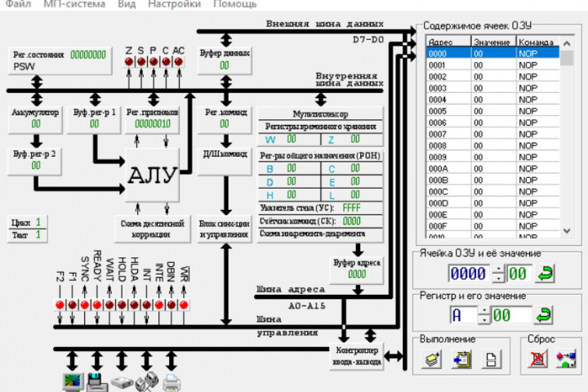Click the RAM list scrollbar thumb
Image resolution: width=588 pixels, height=392 pixels.
(567, 58)
